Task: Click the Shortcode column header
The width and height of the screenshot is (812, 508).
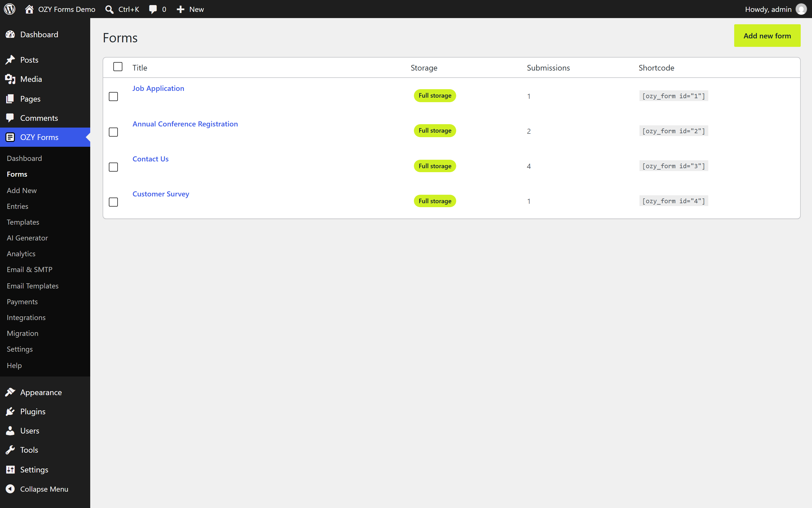Action: click(656, 67)
